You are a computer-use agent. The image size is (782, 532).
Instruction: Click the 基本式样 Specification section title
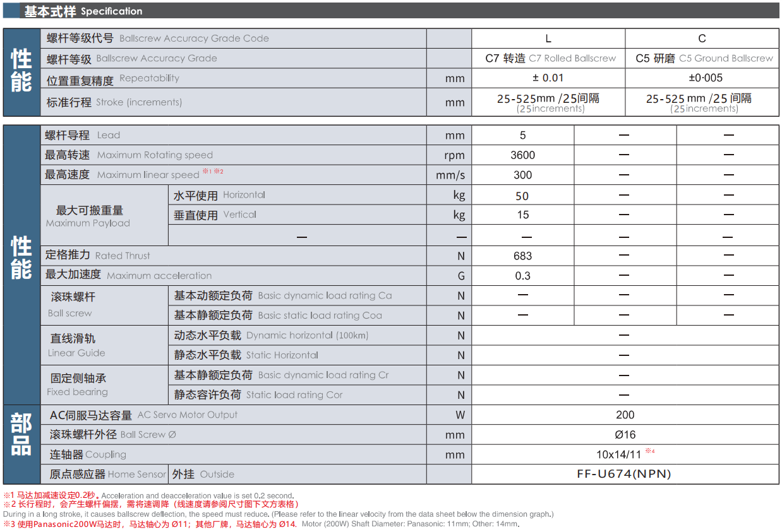[x=83, y=11]
